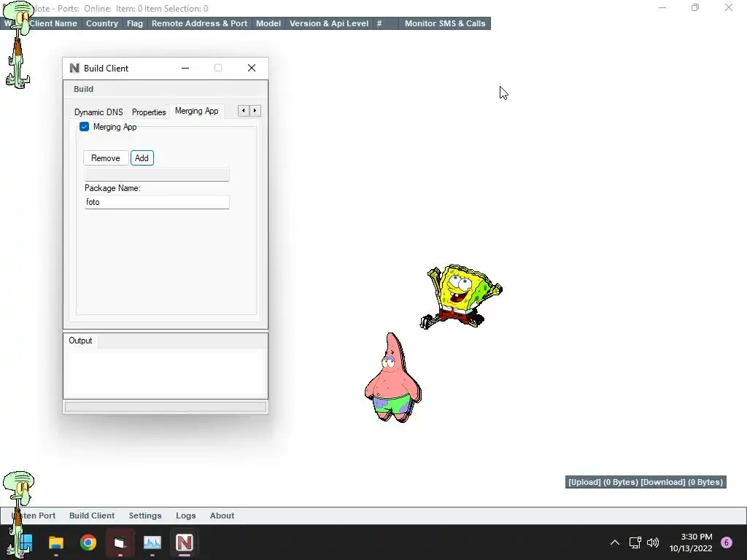Open the Settings menu
747x560 pixels.
pyautogui.click(x=145, y=516)
